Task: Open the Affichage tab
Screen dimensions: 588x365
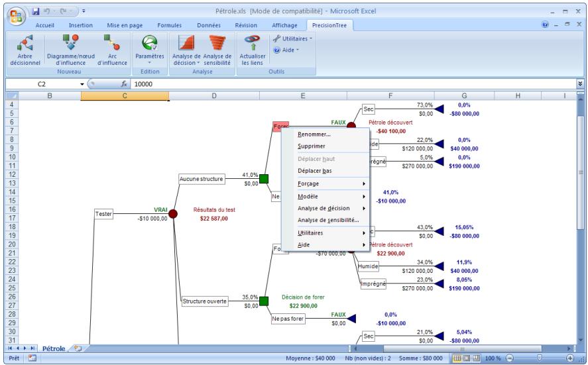Action: [x=284, y=25]
